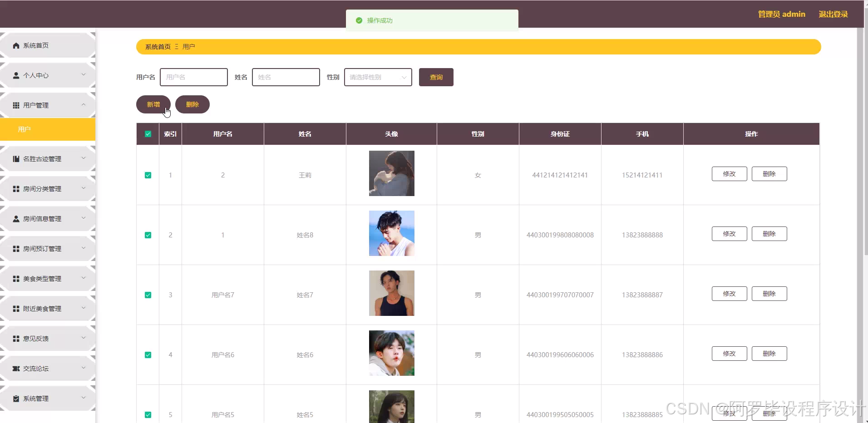This screenshot has width=868, height=423.
Task: Click 管理员 admin label in header
Action: [x=781, y=14]
